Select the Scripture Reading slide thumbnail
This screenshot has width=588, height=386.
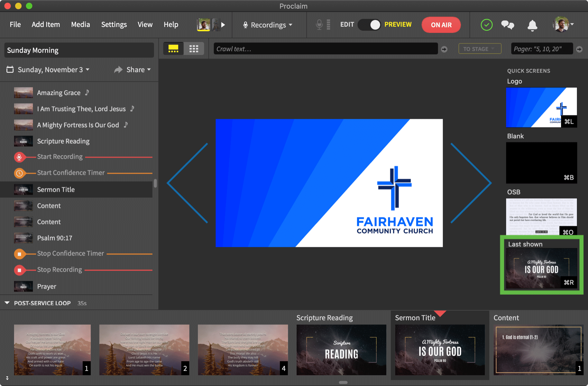pyautogui.click(x=341, y=350)
